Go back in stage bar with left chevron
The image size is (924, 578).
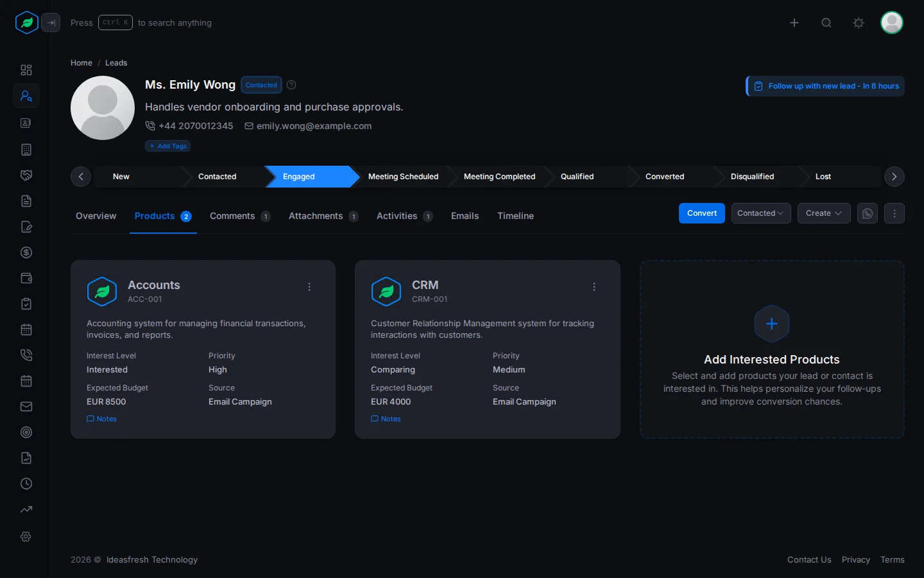point(81,177)
